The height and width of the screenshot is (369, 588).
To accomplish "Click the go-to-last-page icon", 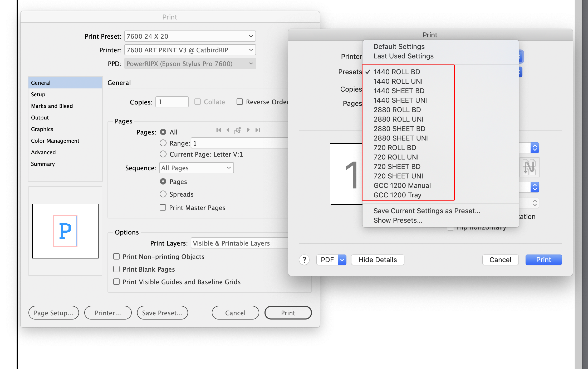I will [x=258, y=130].
